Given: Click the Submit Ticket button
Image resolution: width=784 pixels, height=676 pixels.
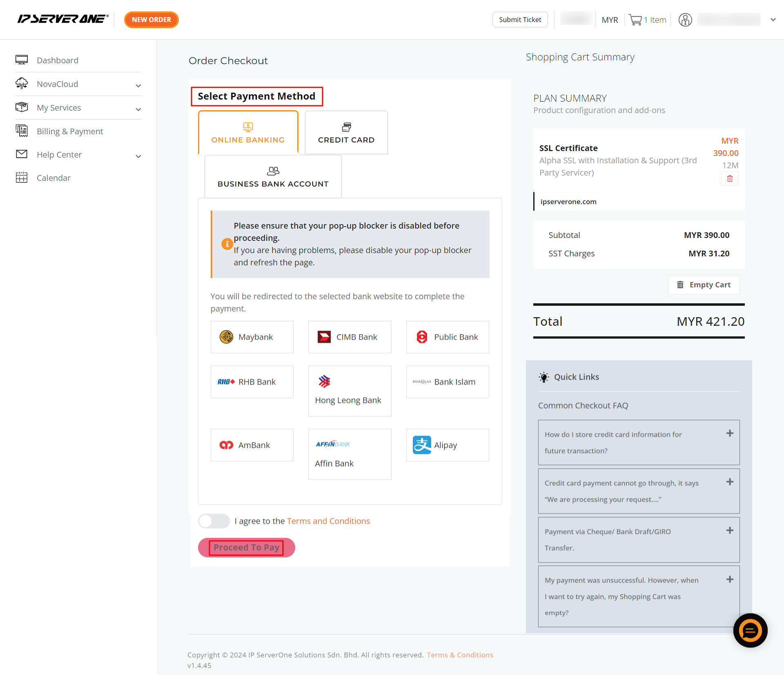Looking at the screenshot, I should 520,20.
